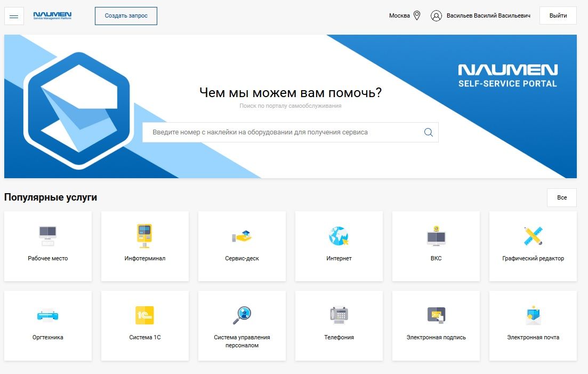Open the Инфотерминал kiosk icon
This screenshot has width=588, height=374.
(144, 236)
